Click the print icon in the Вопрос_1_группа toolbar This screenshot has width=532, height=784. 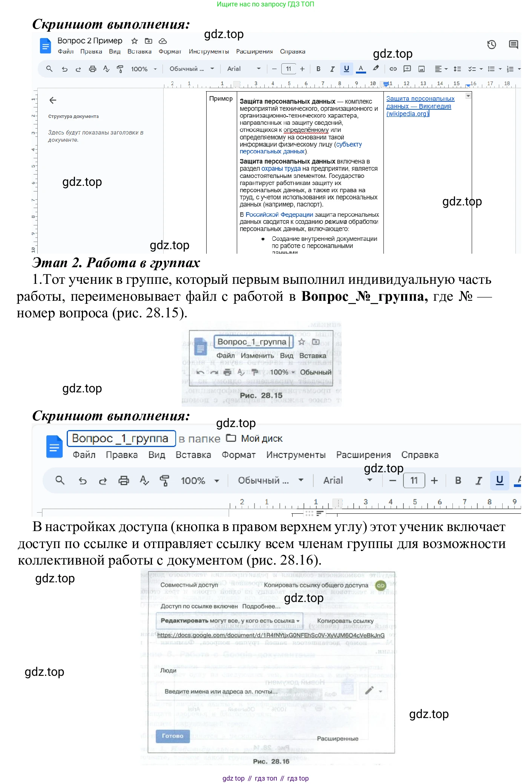click(x=124, y=481)
